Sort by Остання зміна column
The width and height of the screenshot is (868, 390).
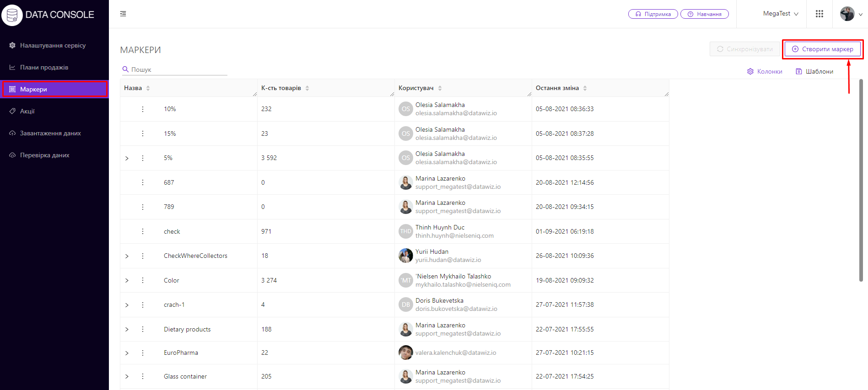coord(585,88)
